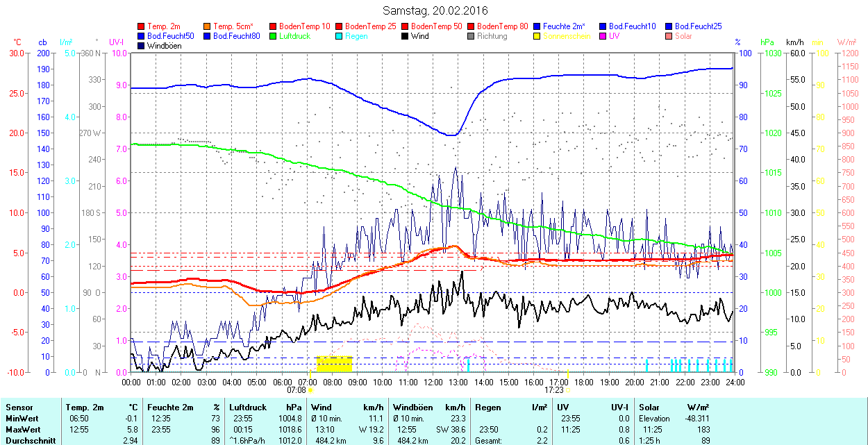Click the chart title Samstag, 20.02.2016
This screenshot has height=445, width=868.
pos(435,10)
